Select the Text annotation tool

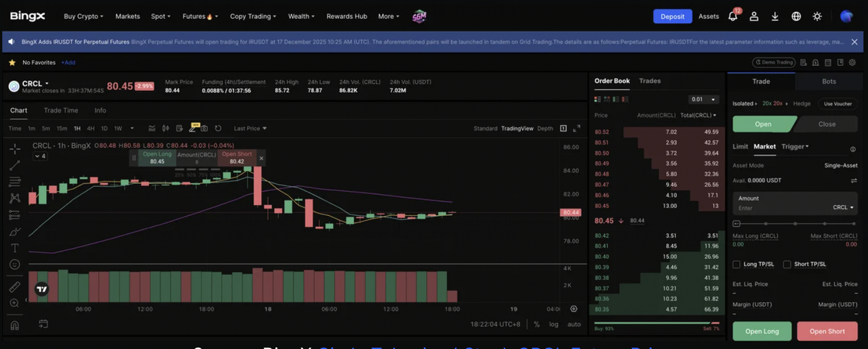(x=14, y=248)
